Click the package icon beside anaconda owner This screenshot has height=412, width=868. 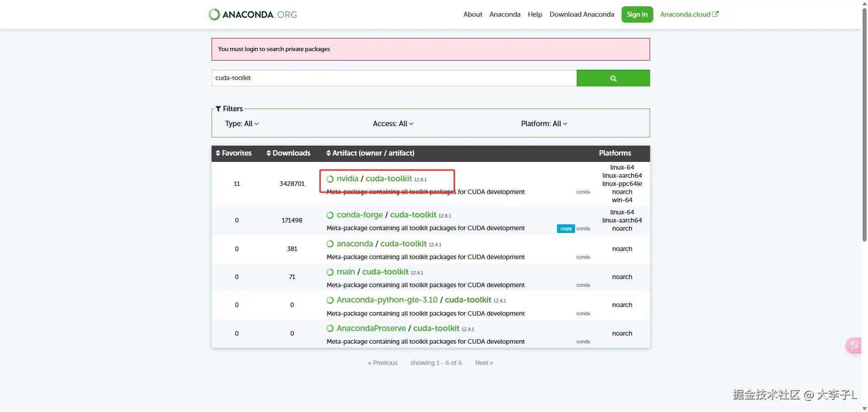tap(330, 244)
